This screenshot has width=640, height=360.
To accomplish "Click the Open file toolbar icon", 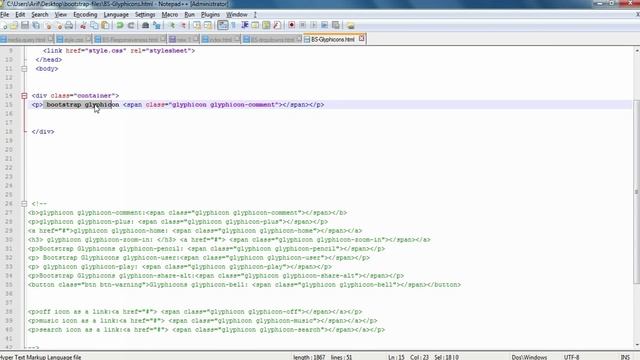I will 14,26.
